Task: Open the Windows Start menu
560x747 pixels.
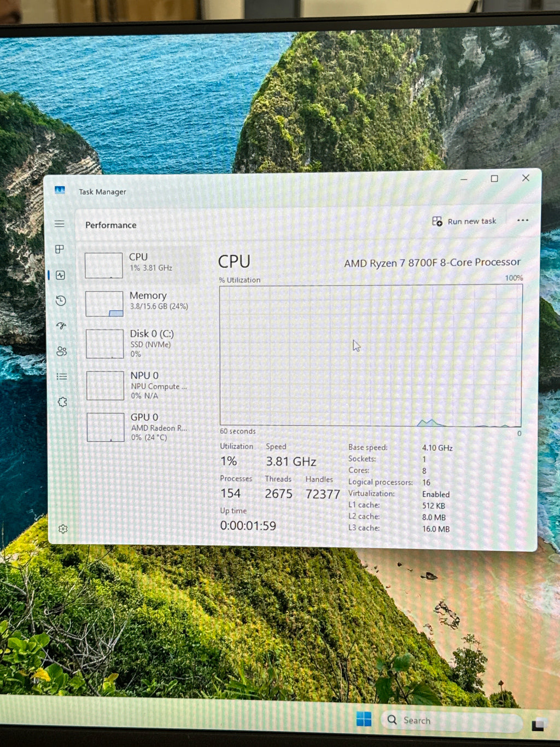Action: tap(364, 719)
